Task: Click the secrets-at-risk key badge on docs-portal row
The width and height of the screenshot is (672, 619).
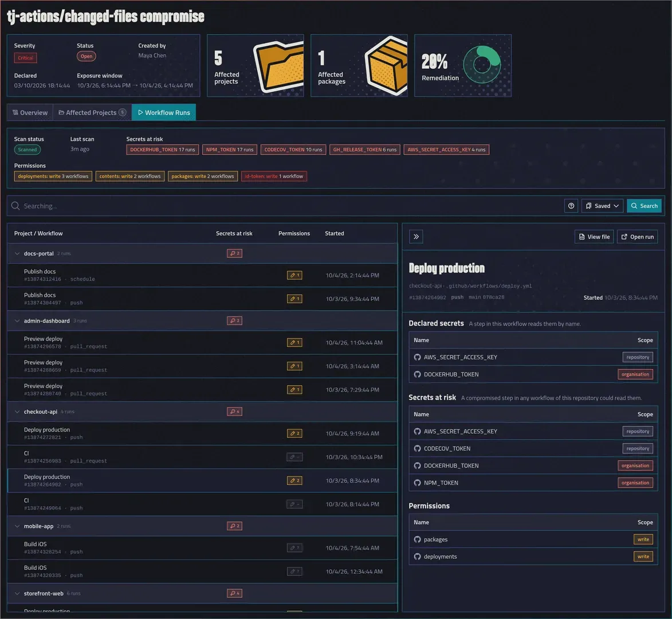Action: pos(234,253)
